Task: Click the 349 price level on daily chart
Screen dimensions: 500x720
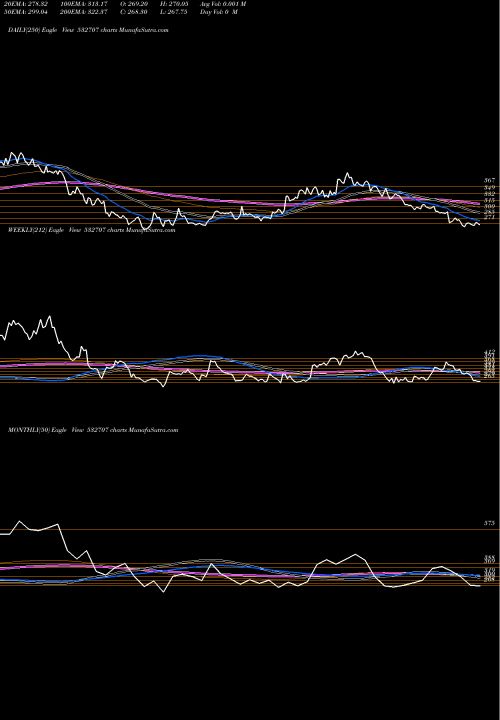Action: [x=489, y=188]
